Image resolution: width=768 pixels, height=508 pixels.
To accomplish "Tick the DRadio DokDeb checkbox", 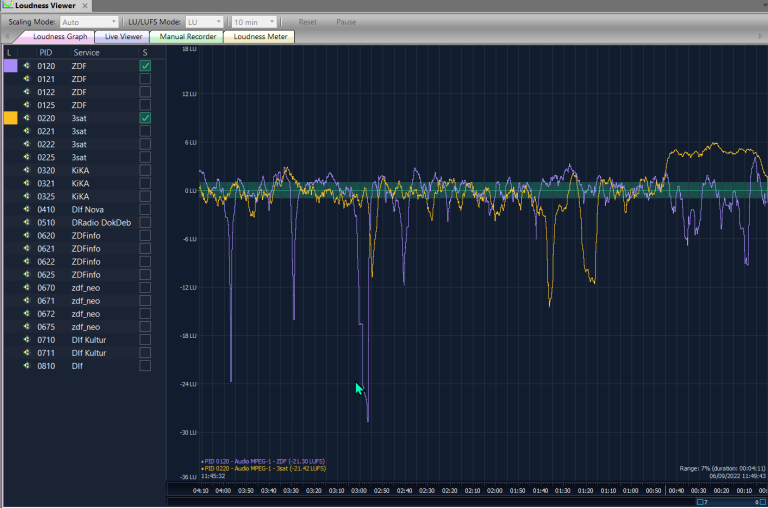I will coord(145,222).
